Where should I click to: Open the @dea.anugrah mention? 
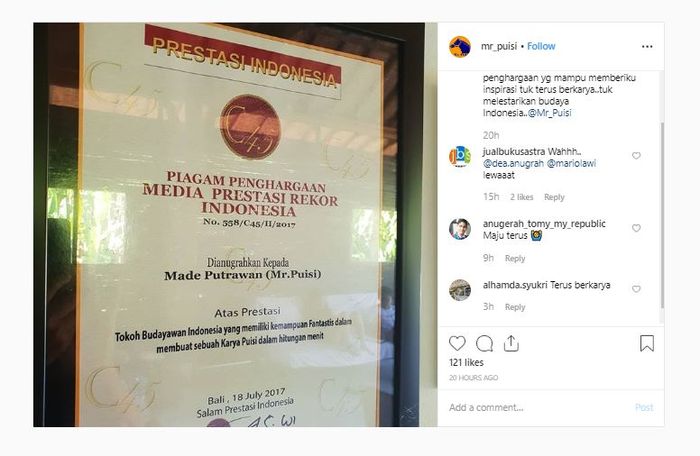513,163
